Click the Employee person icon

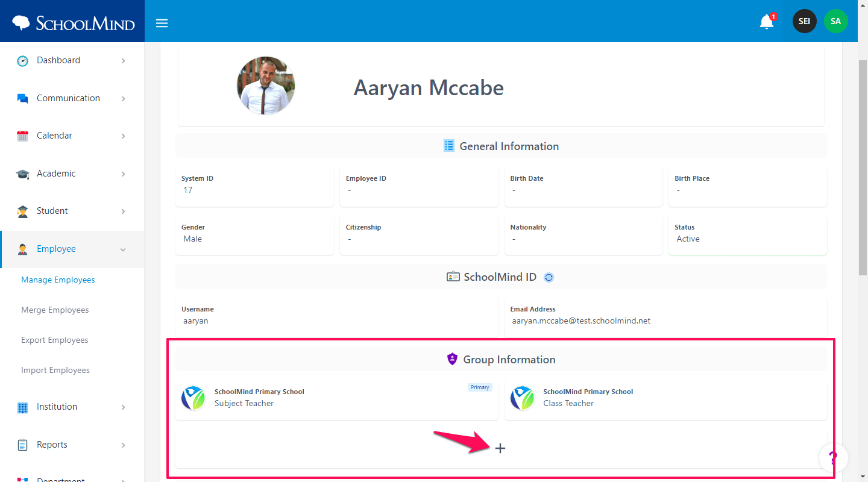tap(23, 249)
